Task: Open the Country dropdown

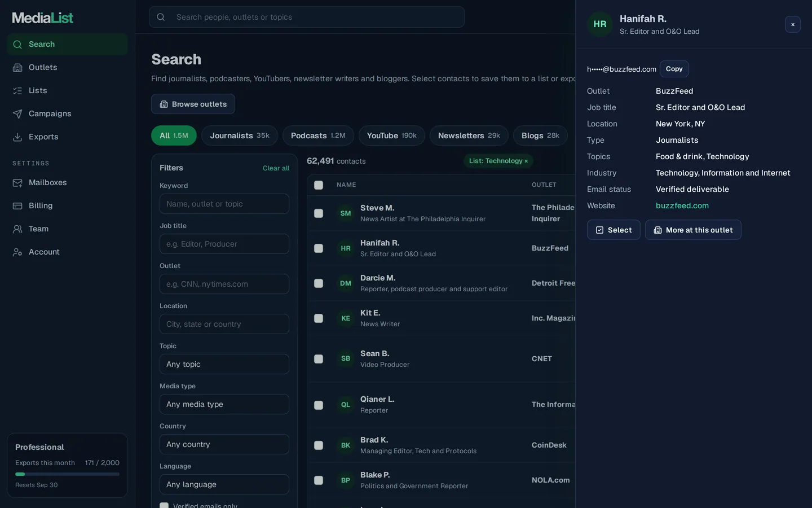Action: click(x=224, y=444)
